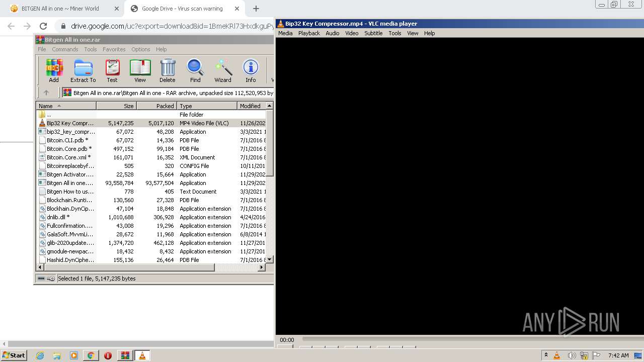644x362 pixels.
Task: Launch the Wizard wand icon
Action: pos(223,70)
